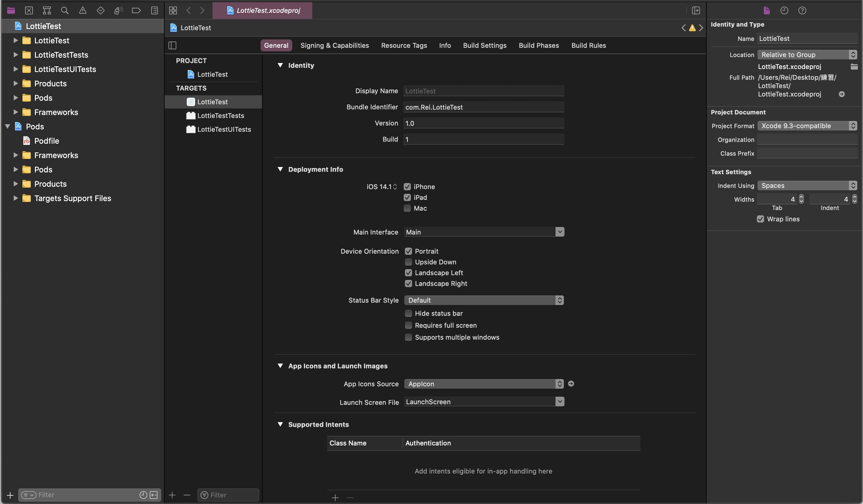The height and width of the screenshot is (504, 863).
Task: Add a new file in navigator
Action: pos(10,495)
